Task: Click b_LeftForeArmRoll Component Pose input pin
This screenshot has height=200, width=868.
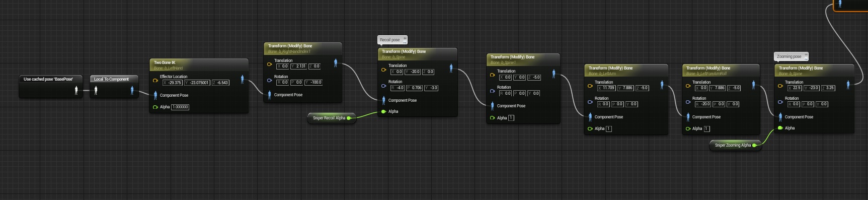Action: [x=688, y=117]
